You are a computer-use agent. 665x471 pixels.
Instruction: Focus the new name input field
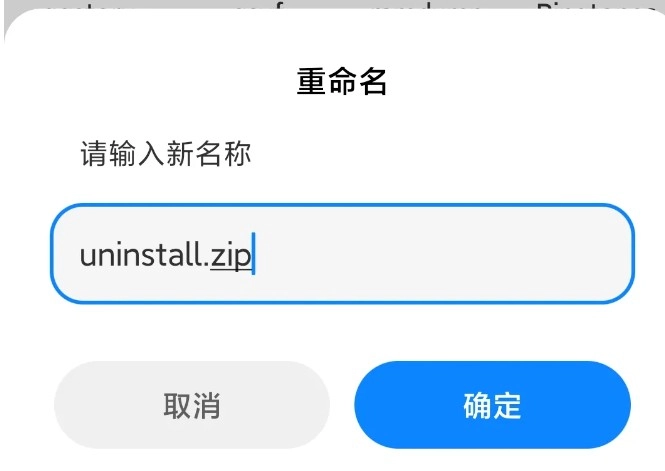[x=342, y=254]
